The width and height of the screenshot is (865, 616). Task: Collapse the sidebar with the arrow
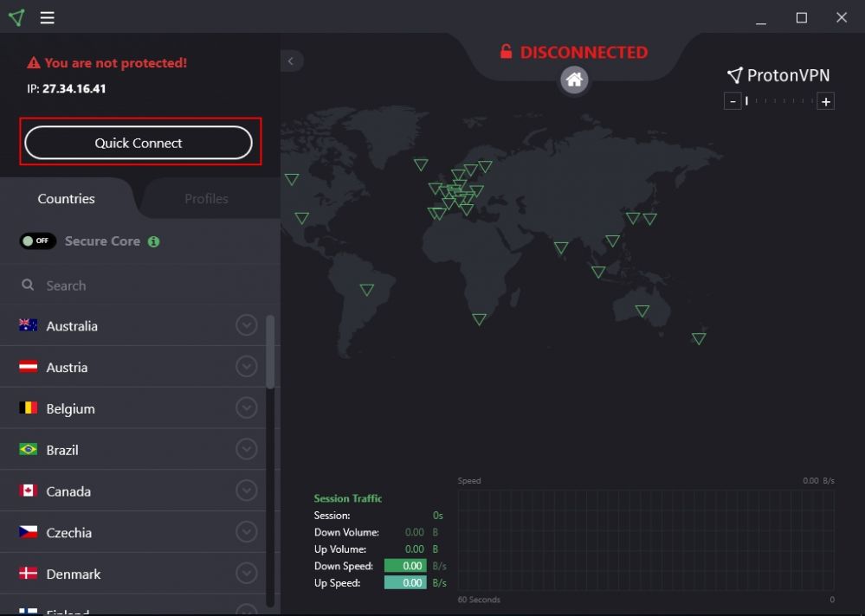tap(291, 61)
